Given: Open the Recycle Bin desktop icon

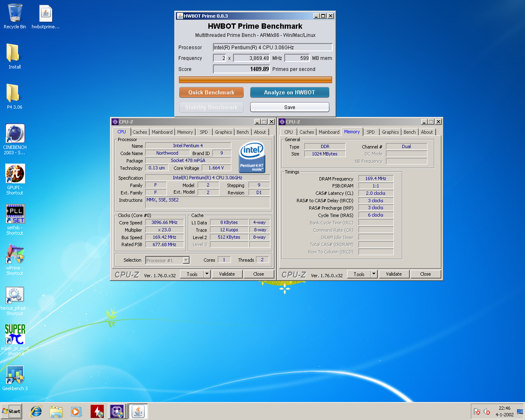Looking at the screenshot, I should [x=15, y=16].
